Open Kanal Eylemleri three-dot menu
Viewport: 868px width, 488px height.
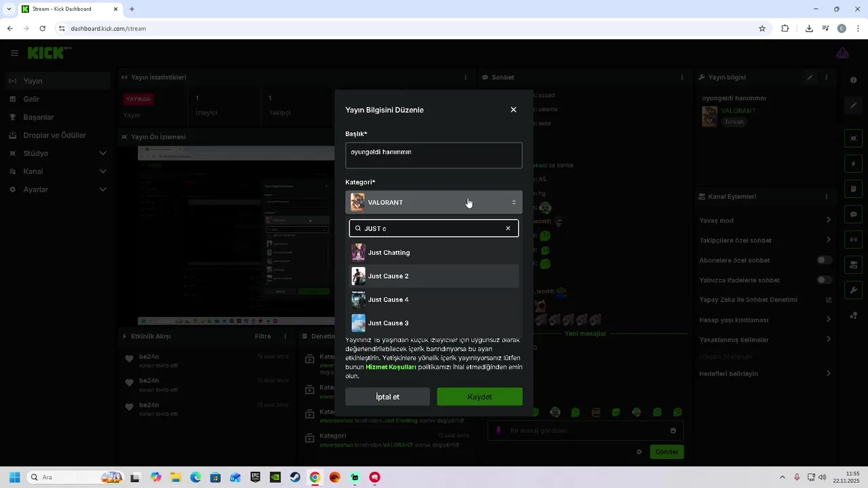click(826, 197)
